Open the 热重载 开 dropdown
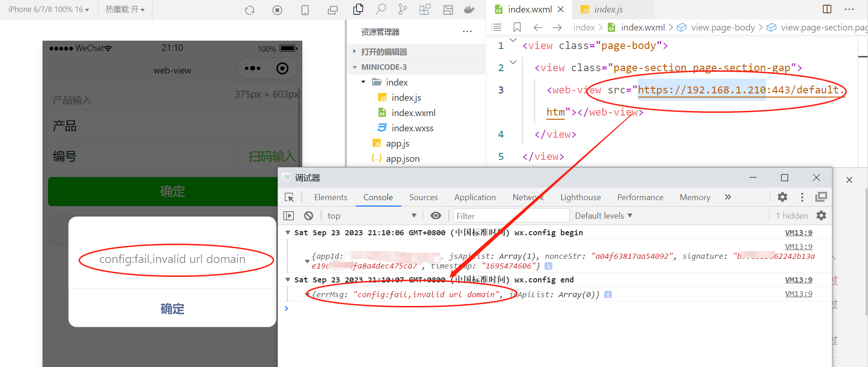 pos(125,9)
